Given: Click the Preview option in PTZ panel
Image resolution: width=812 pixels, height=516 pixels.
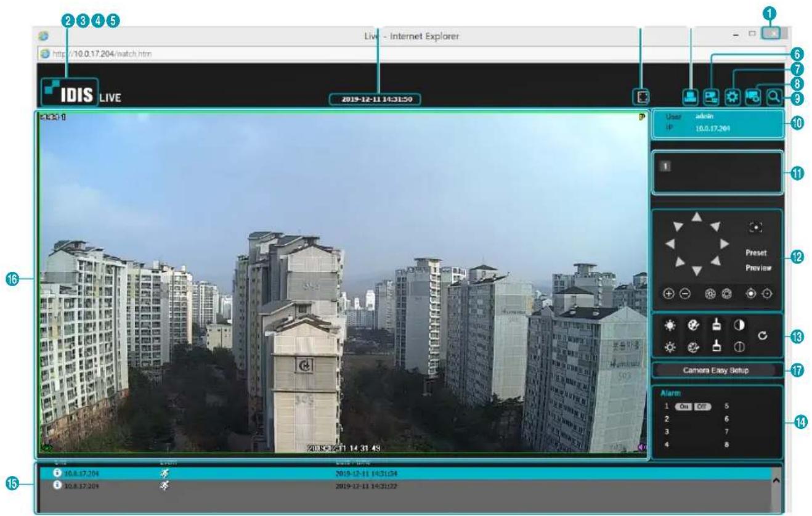Looking at the screenshot, I should point(758,268).
